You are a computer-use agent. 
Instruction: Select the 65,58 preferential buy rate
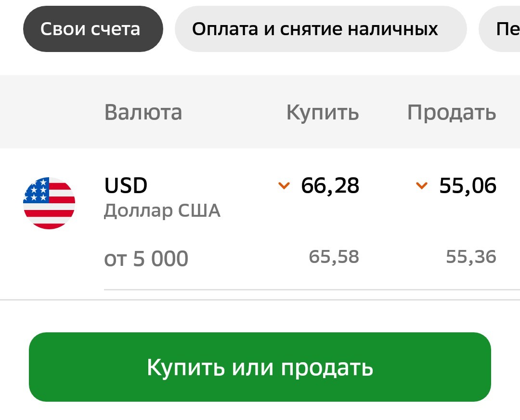[x=334, y=257]
